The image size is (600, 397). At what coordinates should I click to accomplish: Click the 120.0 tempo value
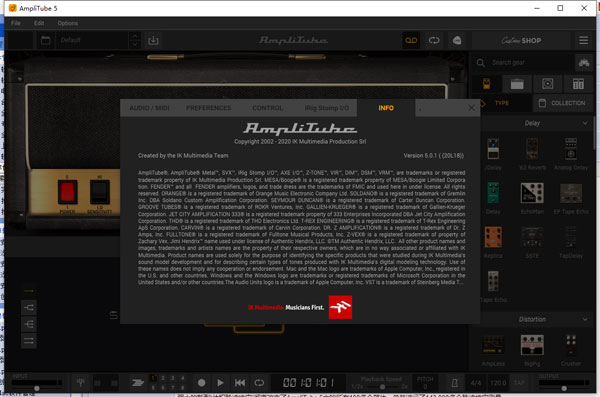[498, 382]
